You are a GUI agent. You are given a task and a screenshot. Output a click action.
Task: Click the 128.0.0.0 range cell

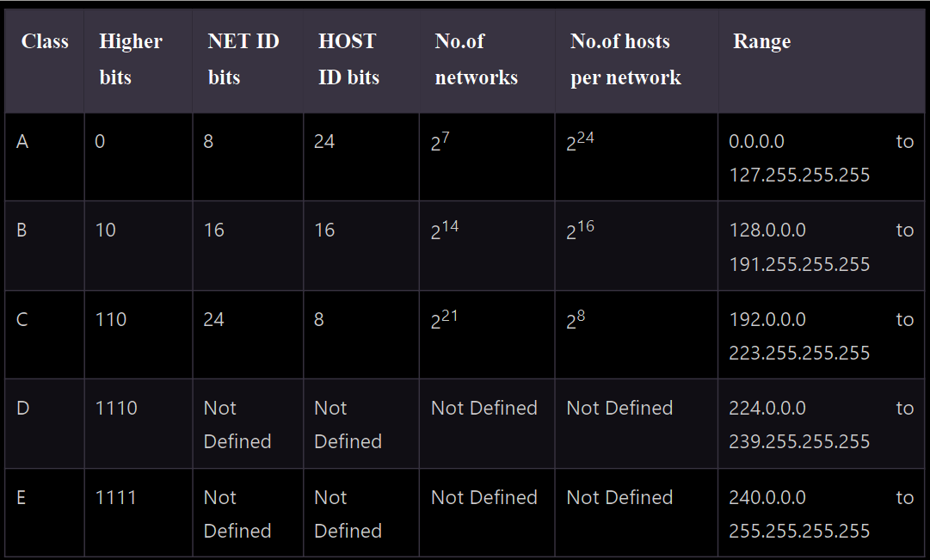(x=767, y=231)
